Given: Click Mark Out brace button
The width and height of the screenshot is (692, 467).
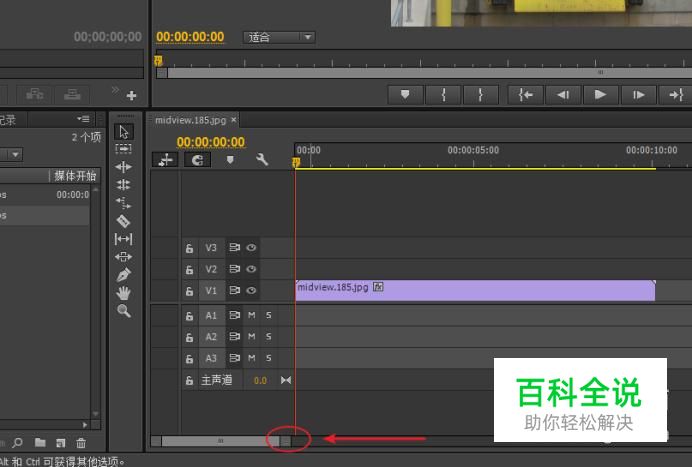Looking at the screenshot, I should 481,94.
